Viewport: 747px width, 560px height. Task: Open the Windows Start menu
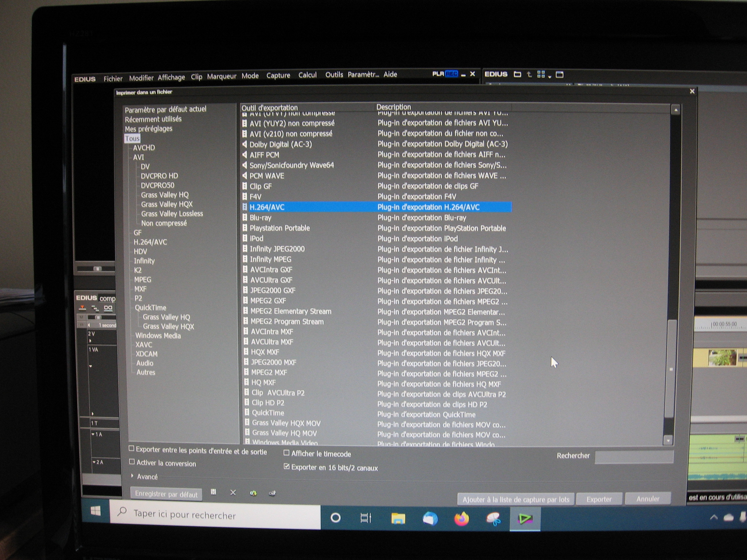click(x=96, y=510)
